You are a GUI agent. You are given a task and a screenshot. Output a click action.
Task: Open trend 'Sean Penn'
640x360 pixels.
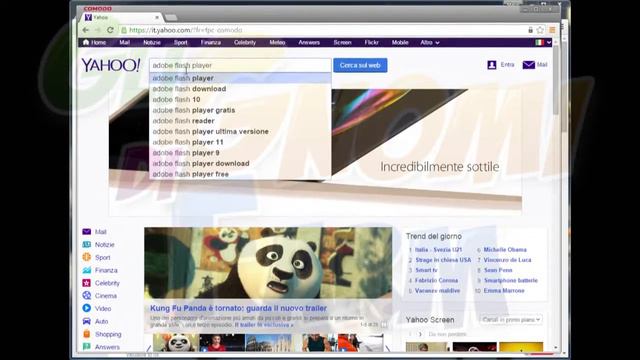(498, 270)
